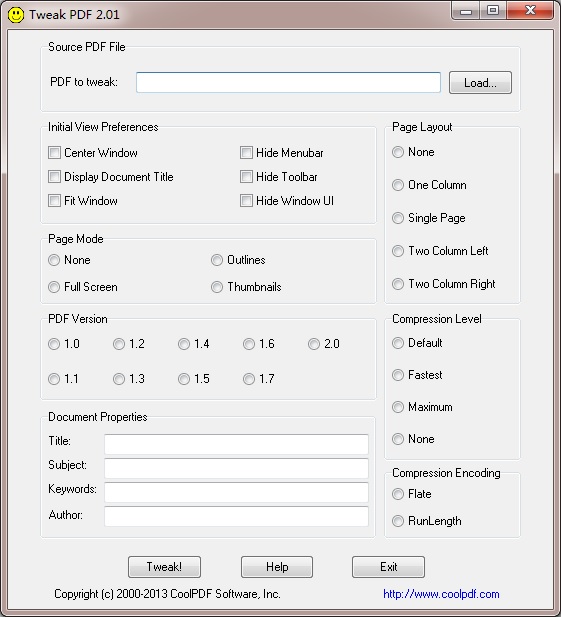Open Help via the Help button

click(277, 567)
